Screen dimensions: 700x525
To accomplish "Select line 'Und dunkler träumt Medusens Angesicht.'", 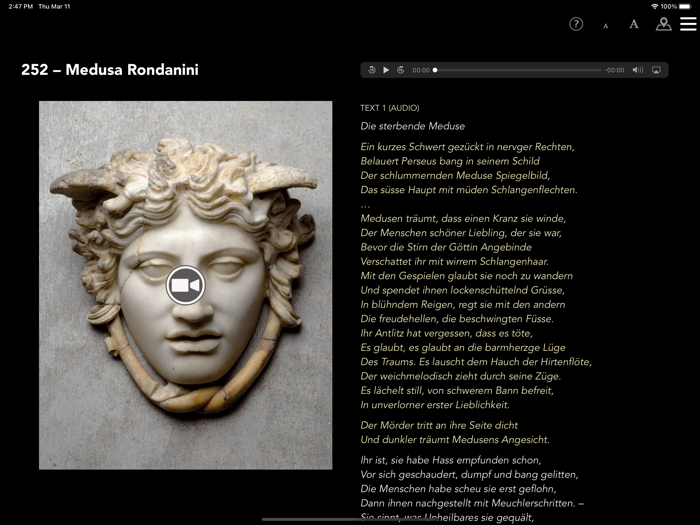I will [455, 440].
